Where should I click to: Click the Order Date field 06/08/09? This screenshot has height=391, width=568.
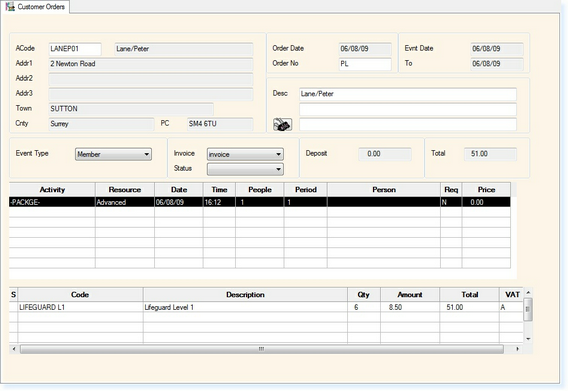click(365, 49)
